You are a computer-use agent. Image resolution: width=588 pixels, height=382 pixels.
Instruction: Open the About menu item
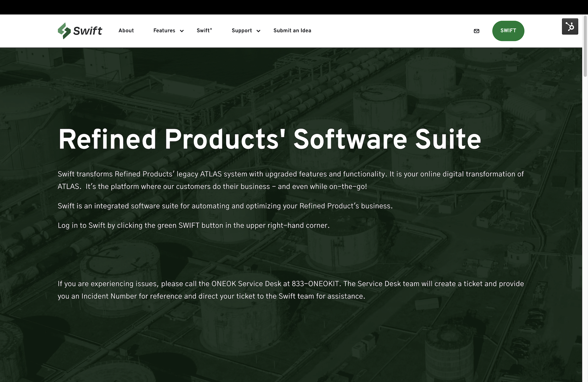click(x=126, y=31)
